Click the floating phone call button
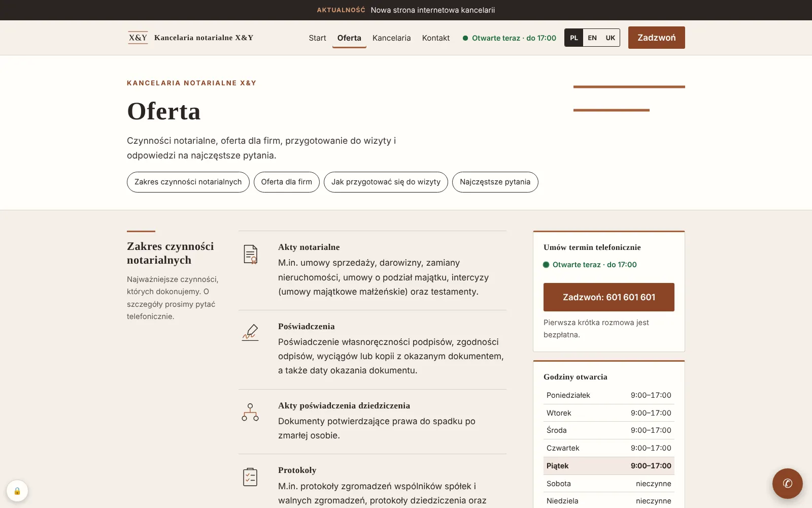 [x=787, y=483]
